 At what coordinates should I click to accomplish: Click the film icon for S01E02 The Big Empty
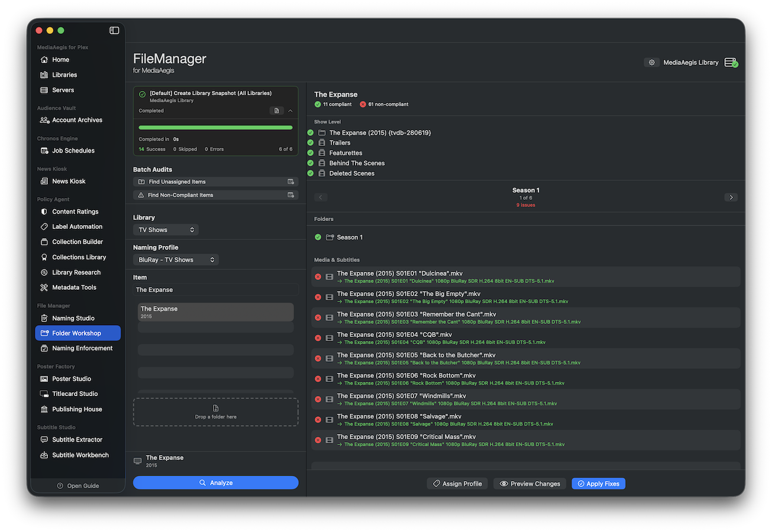coord(330,297)
